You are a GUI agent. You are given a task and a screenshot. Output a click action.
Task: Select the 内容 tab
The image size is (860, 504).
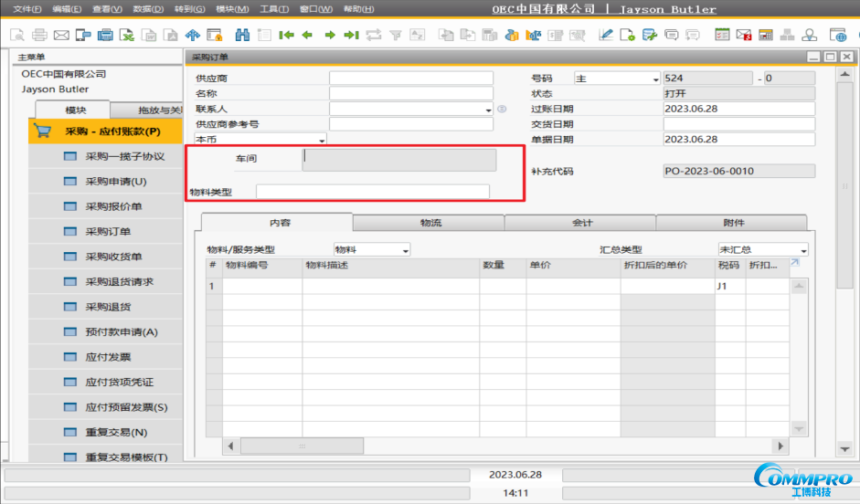coord(280,223)
